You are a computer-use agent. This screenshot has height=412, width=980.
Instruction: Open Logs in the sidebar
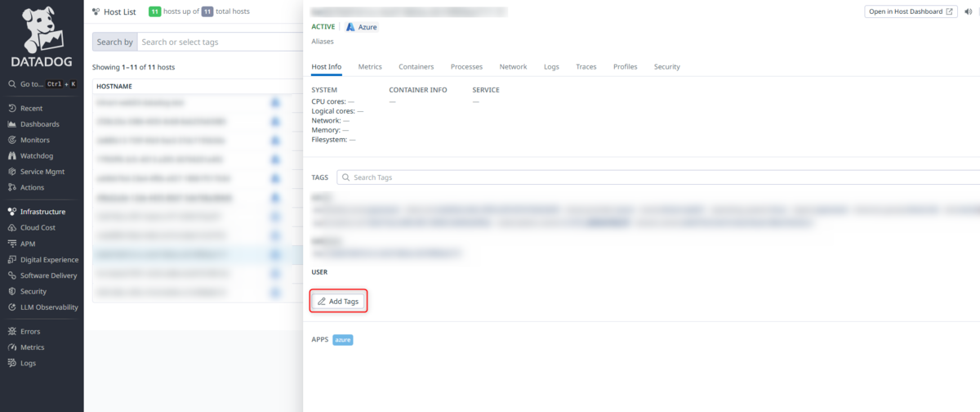point(28,363)
